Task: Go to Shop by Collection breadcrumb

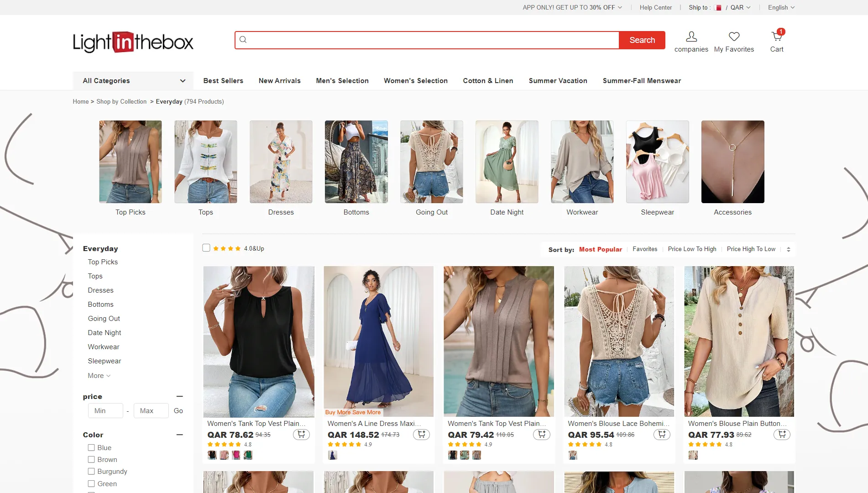Action: 121,102
